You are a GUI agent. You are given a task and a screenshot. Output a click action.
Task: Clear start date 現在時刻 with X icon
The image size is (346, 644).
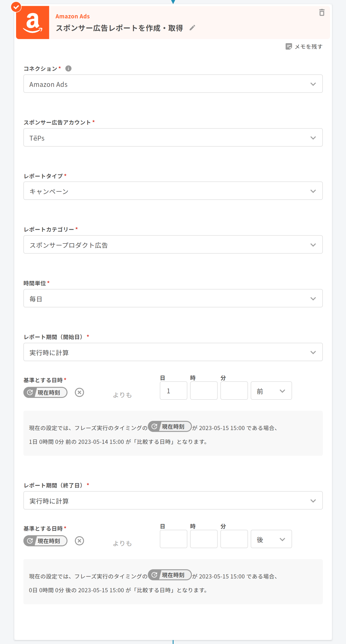[79, 392]
